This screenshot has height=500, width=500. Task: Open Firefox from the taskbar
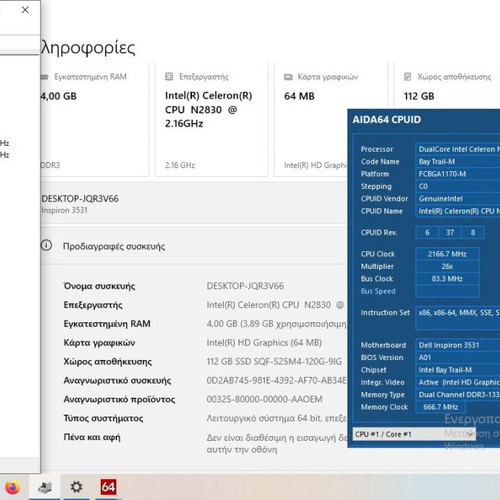(x=12, y=488)
